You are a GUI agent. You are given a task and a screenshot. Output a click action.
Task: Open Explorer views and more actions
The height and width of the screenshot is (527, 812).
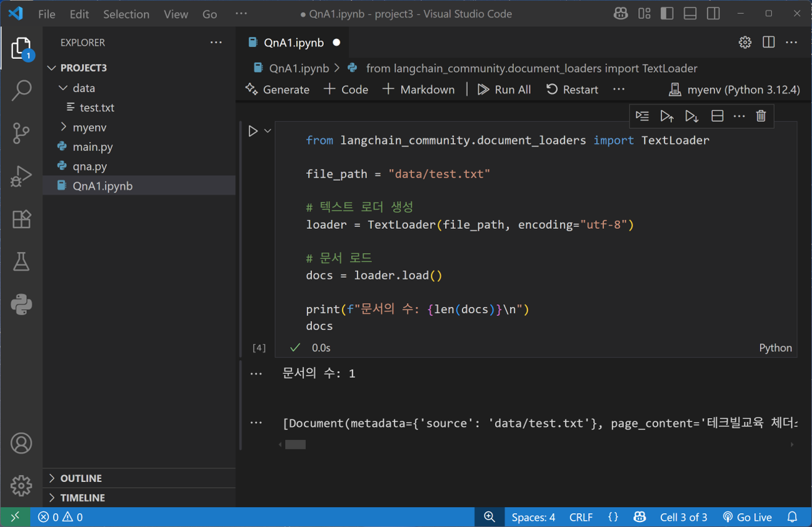[216, 43]
